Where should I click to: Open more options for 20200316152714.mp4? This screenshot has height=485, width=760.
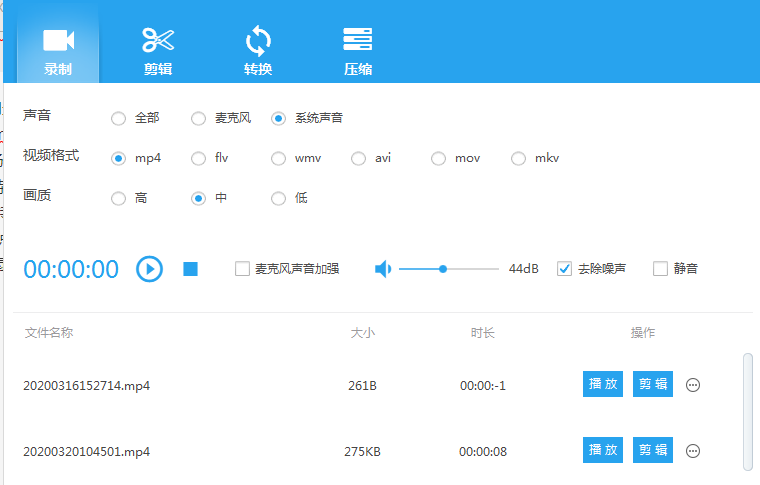click(693, 385)
